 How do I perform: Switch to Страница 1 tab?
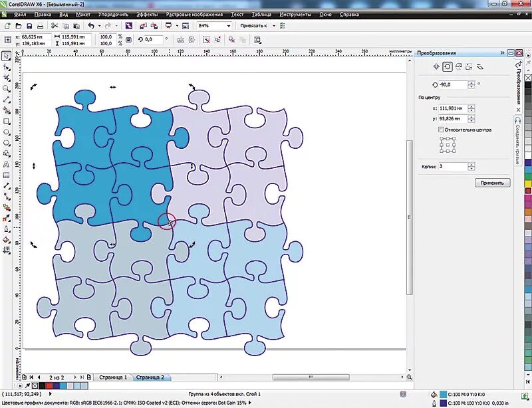click(112, 377)
